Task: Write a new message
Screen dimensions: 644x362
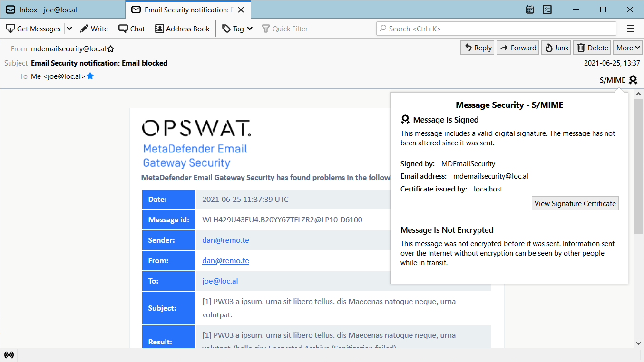Action: pyautogui.click(x=94, y=29)
